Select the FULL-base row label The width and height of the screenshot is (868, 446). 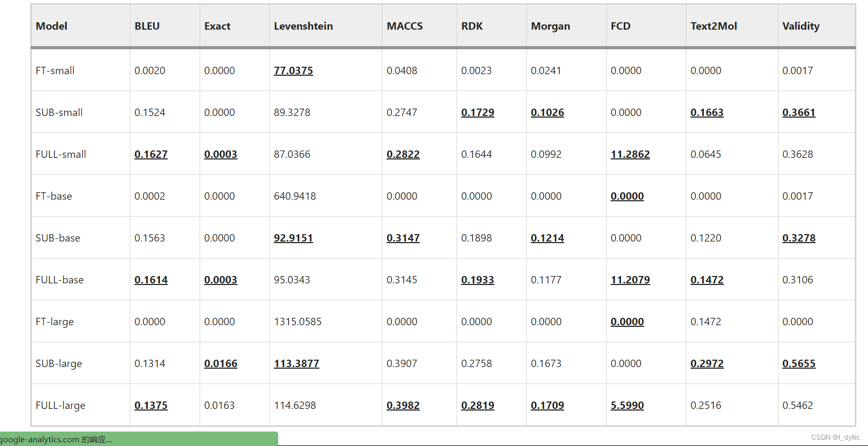pyautogui.click(x=60, y=280)
